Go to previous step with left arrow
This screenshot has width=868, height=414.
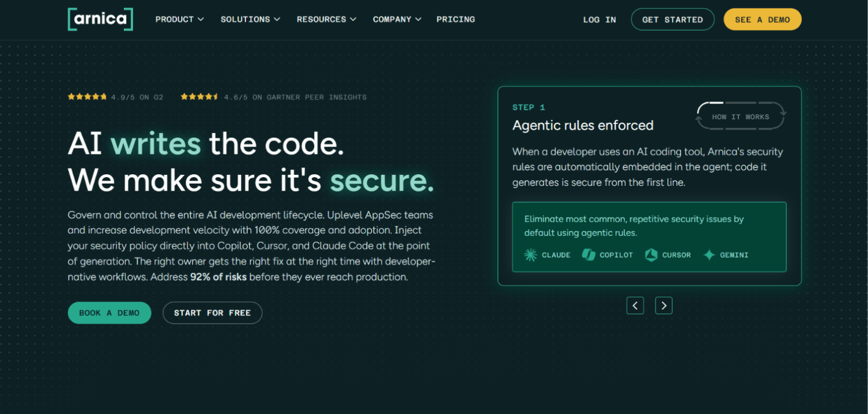coord(635,305)
